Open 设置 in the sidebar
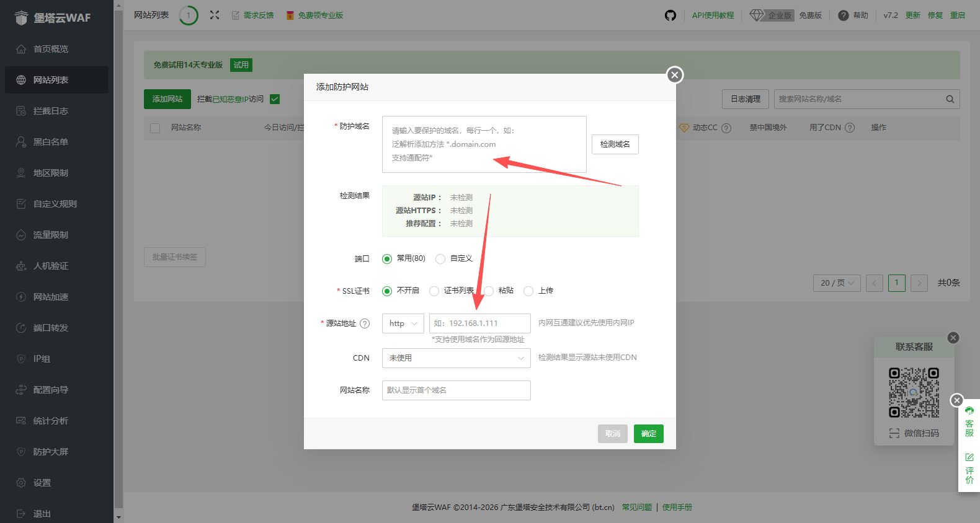 coord(56,483)
